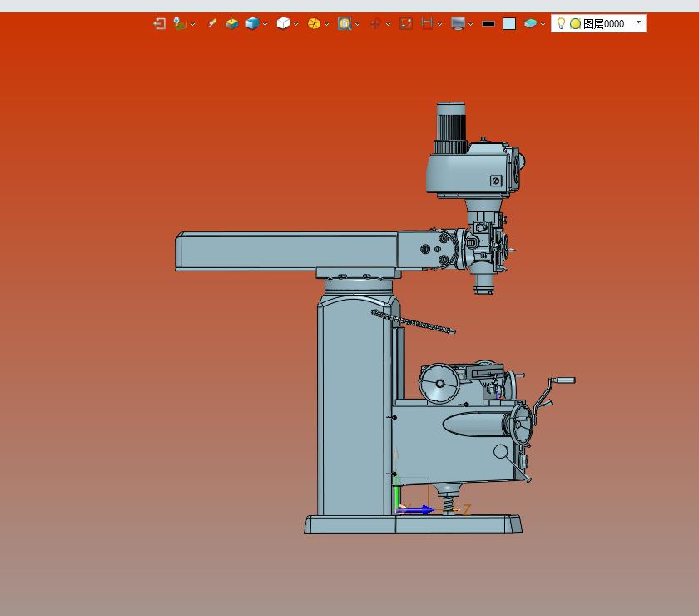Expand the monitor display dropdown arrow
The height and width of the screenshot is (616, 699).
[471, 24]
